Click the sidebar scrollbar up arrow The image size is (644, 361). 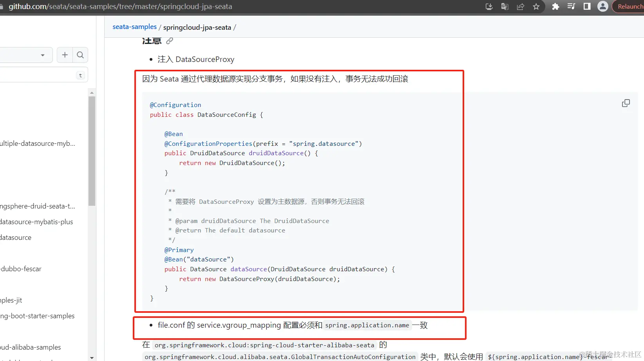[92, 93]
